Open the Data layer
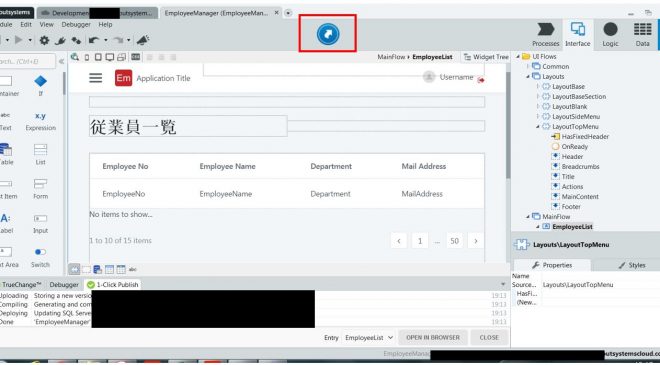 coord(642,35)
